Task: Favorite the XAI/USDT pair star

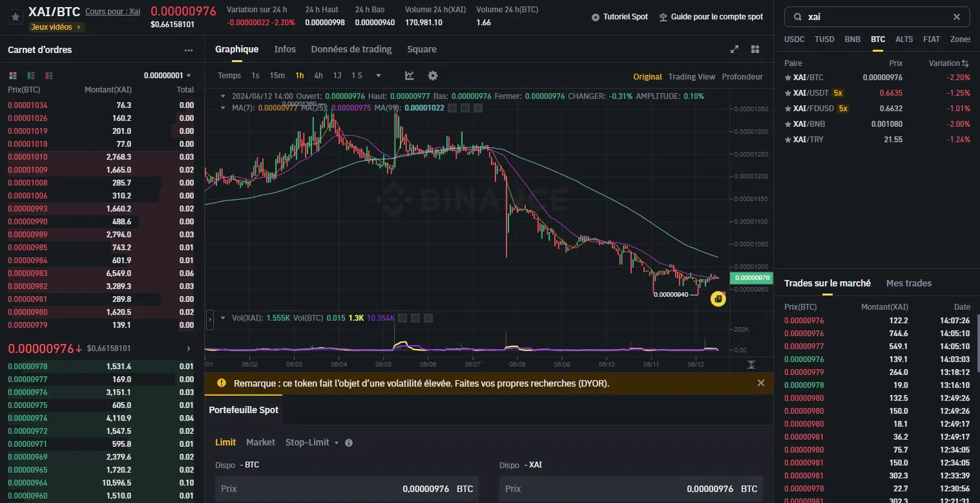Action: (x=787, y=93)
